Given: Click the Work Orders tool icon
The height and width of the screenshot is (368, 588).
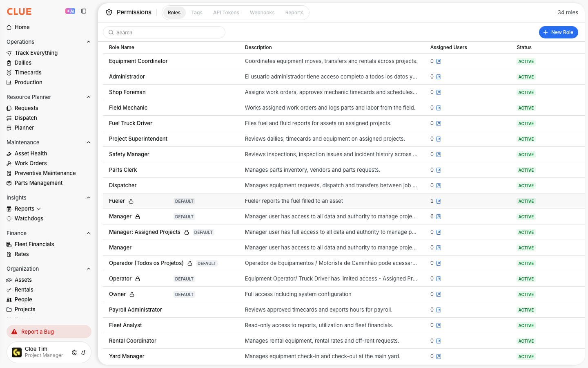Looking at the screenshot, I should coord(9,164).
